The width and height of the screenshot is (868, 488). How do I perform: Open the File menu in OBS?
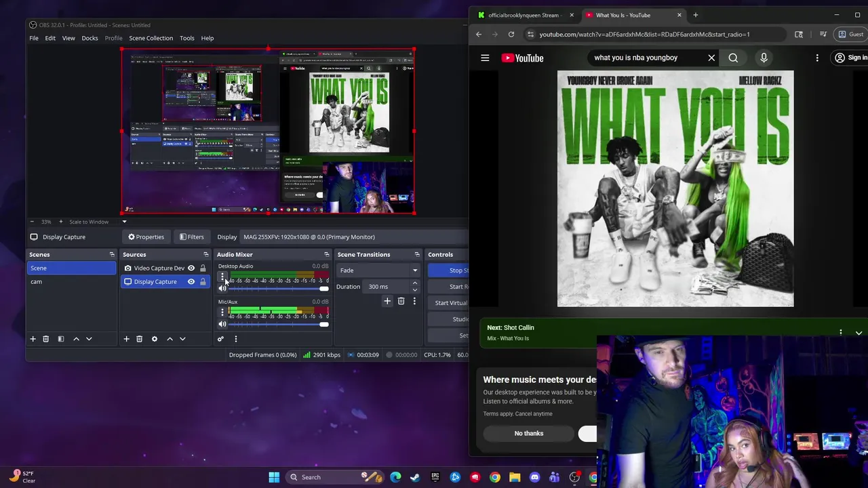34,38
